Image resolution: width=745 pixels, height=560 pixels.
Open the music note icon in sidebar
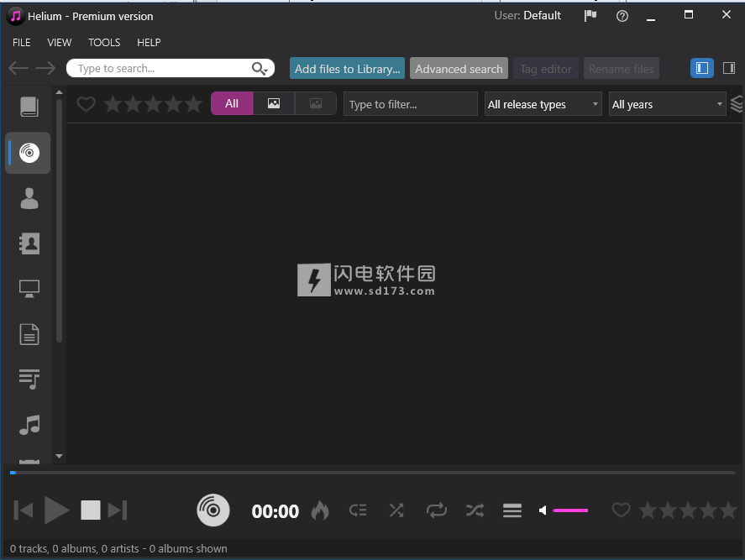click(x=29, y=425)
